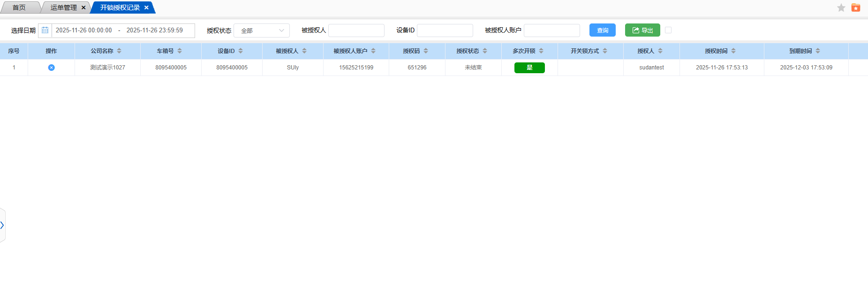
Task: Close the 开锁授权记录 tab
Action: click(146, 8)
